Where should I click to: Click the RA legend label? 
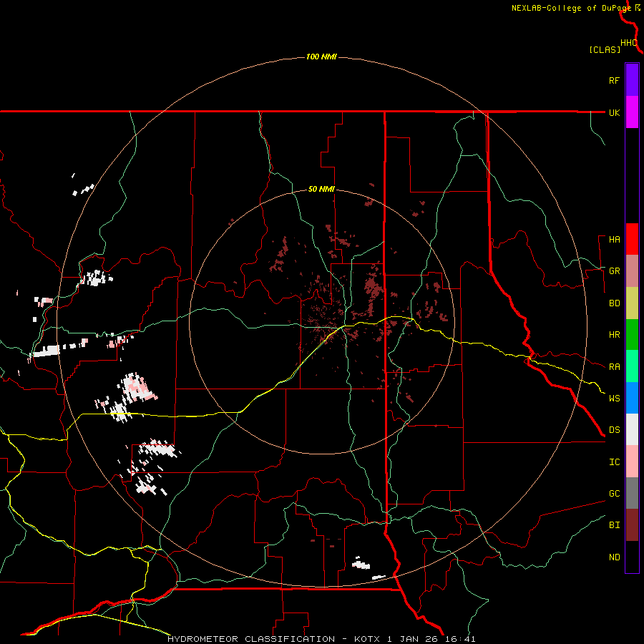615,367
